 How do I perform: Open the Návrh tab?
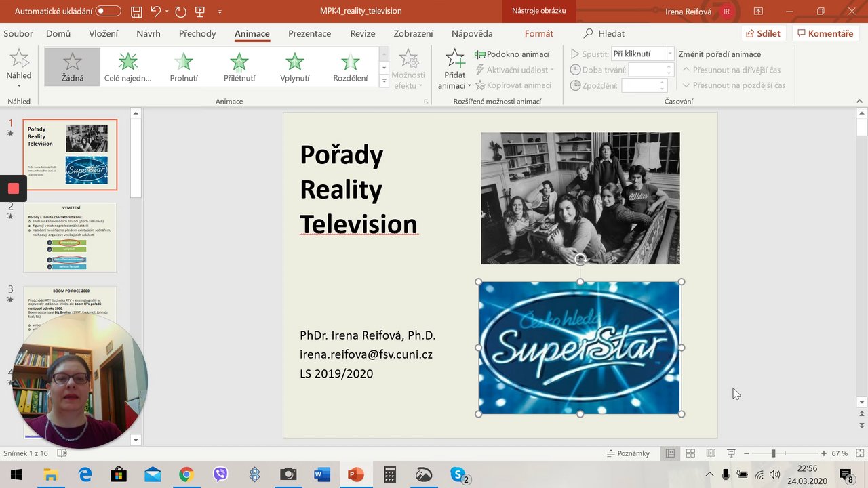pyautogui.click(x=149, y=33)
